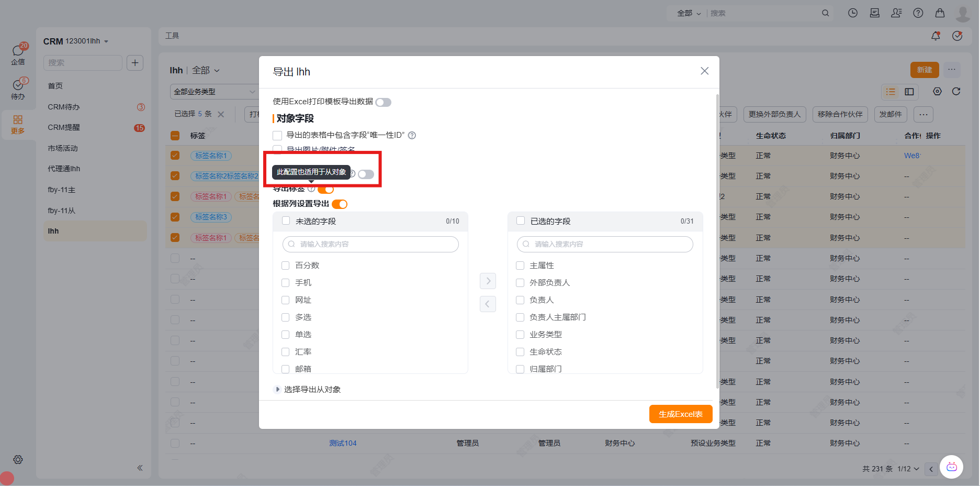Click the plus button beside CRM search
Screen dimensions: 980x486
tap(135, 63)
